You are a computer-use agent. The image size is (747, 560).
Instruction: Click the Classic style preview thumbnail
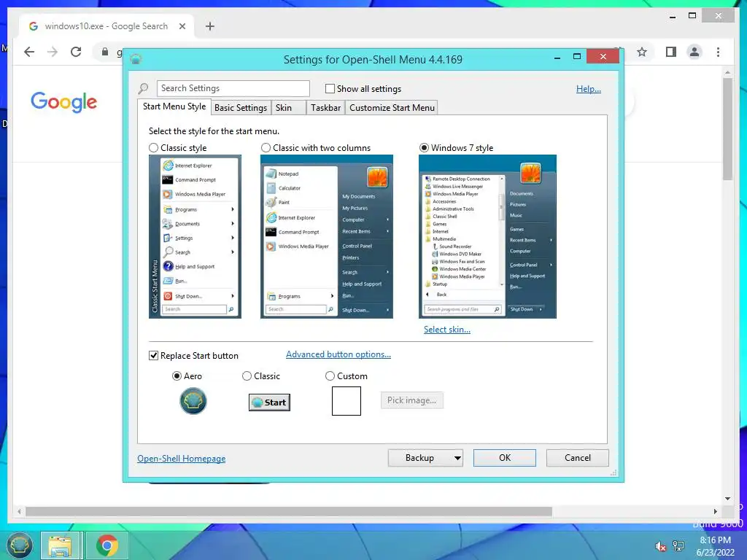coord(195,237)
